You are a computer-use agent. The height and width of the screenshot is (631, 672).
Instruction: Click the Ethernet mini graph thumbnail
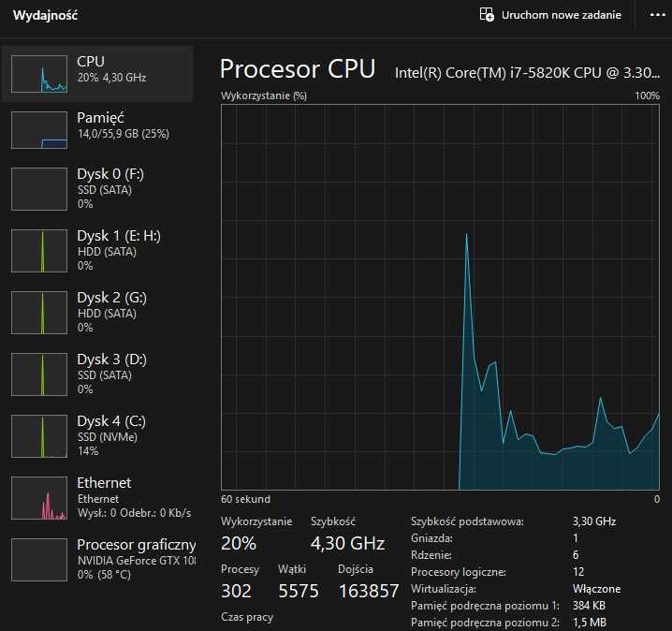39,500
